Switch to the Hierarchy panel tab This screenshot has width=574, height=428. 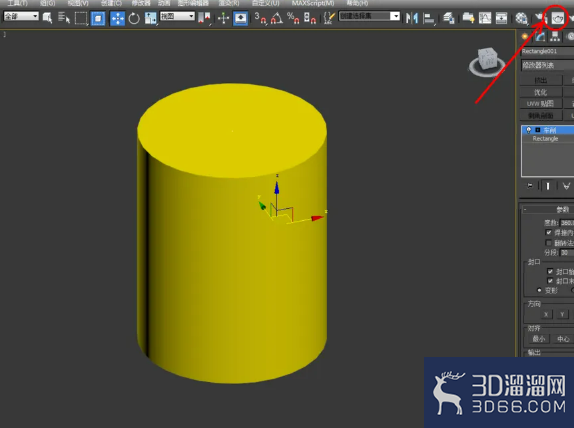pos(555,36)
